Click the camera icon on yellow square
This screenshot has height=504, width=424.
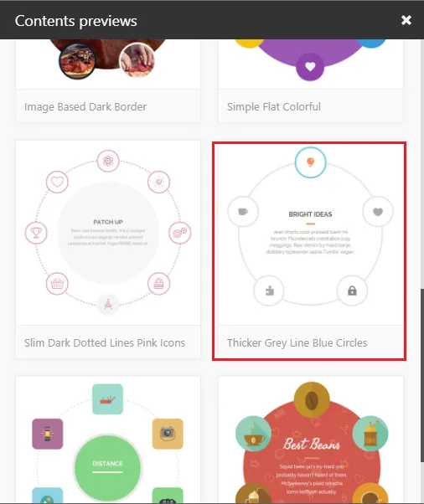pyautogui.click(x=168, y=434)
